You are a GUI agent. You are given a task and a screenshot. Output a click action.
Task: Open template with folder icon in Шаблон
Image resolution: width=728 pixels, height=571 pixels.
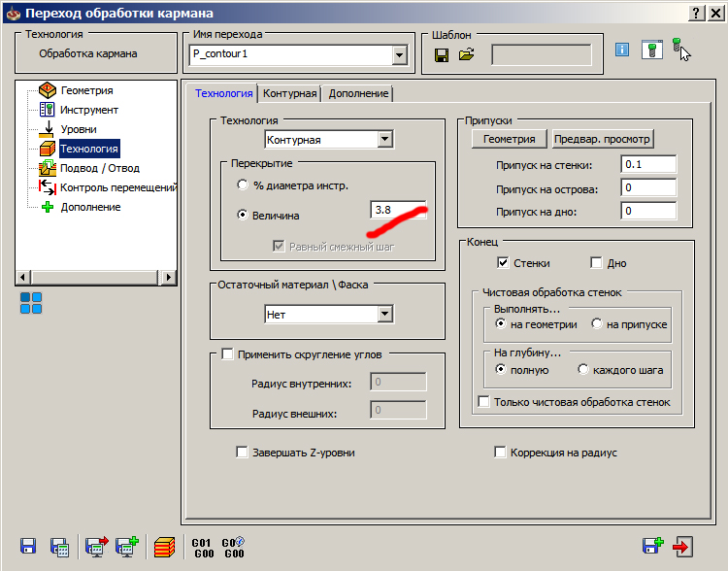(x=467, y=54)
